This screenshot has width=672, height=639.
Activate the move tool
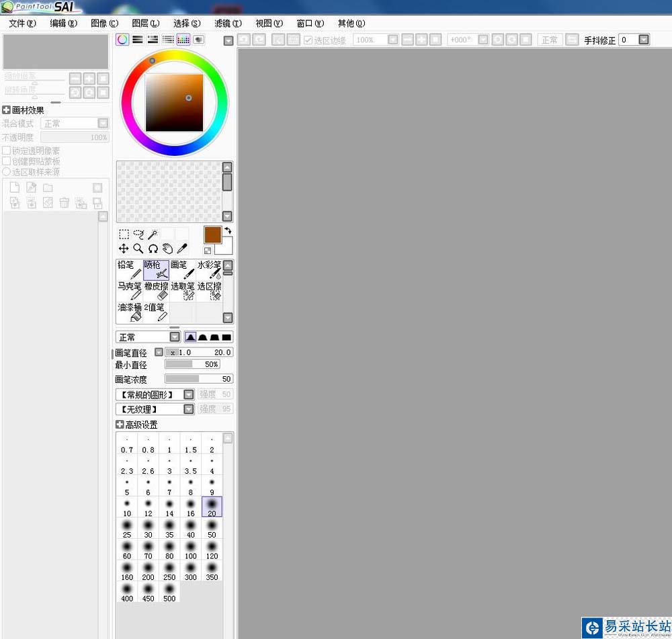(124, 249)
